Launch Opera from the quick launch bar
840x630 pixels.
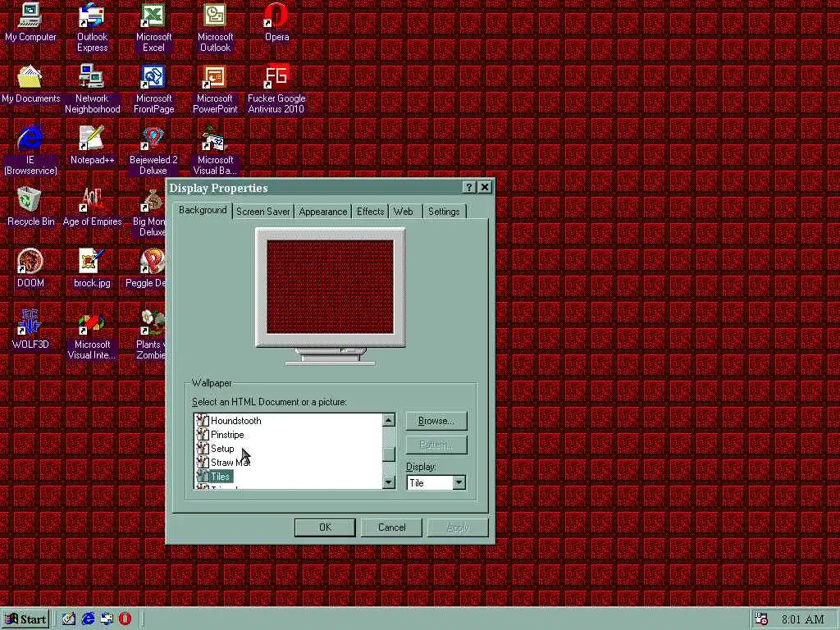point(125,619)
